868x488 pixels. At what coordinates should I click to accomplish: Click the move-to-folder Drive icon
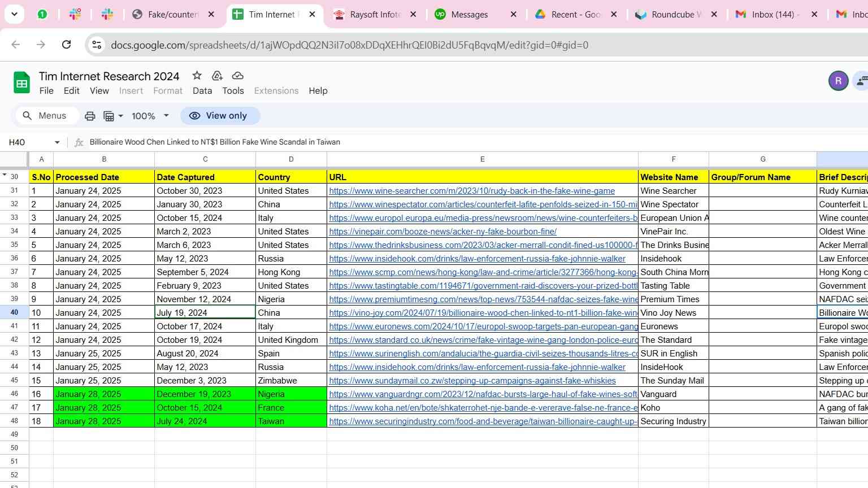(217, 76)
